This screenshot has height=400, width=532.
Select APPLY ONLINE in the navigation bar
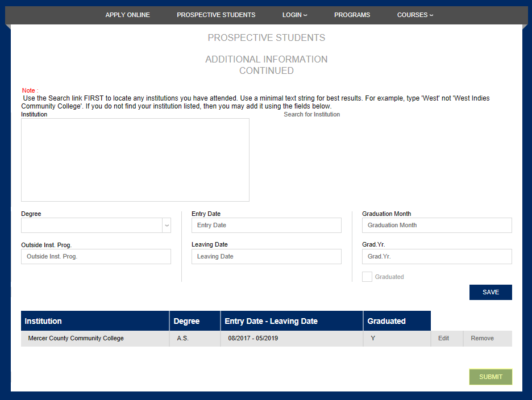[x=127, y=15]
